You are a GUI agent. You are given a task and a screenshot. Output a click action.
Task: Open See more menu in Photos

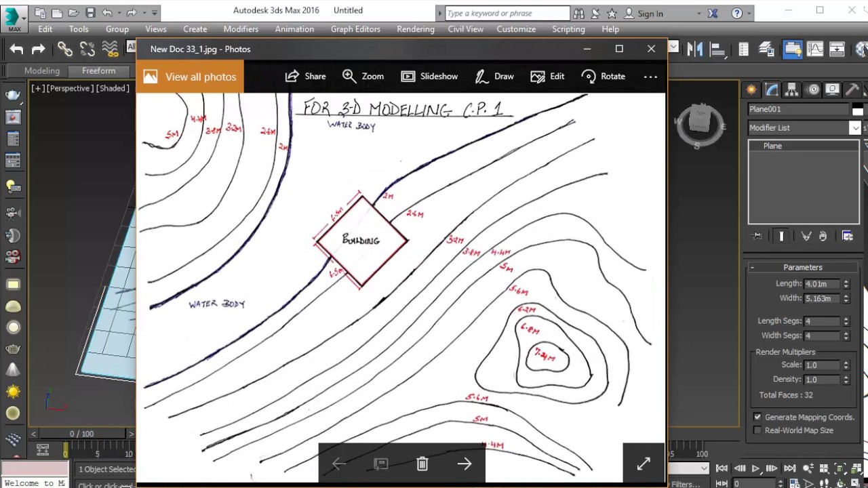650,77
